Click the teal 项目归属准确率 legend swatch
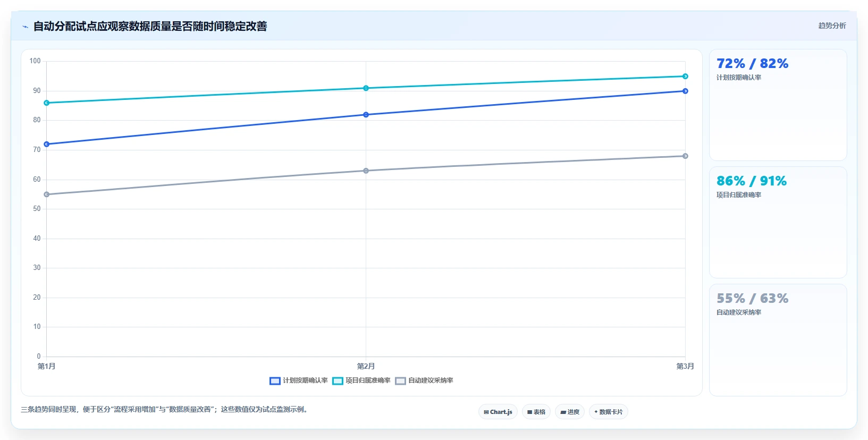 pos(338,381)
